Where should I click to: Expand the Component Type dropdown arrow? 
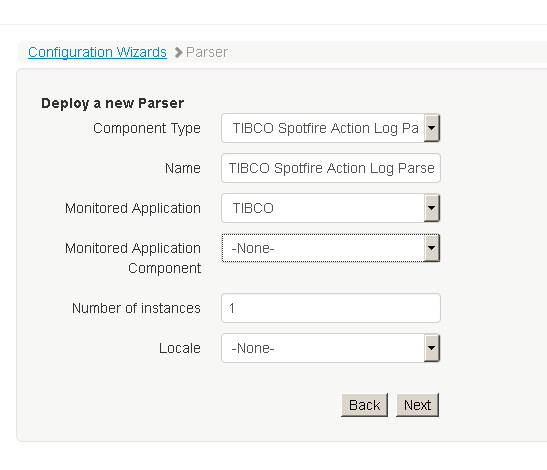(x=432, y=128)
